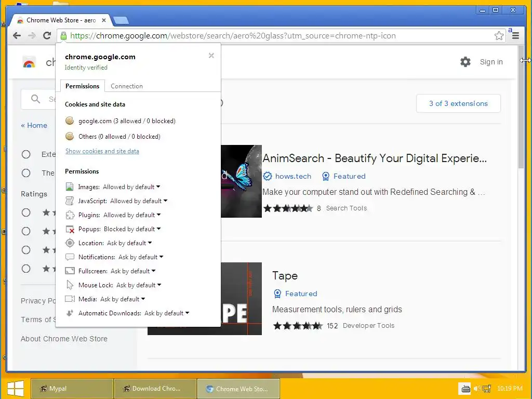The width and height of the screenshot is (532, 399).
Task: Open Popups Blocked by default dropdown
Action: coord(132,229)
